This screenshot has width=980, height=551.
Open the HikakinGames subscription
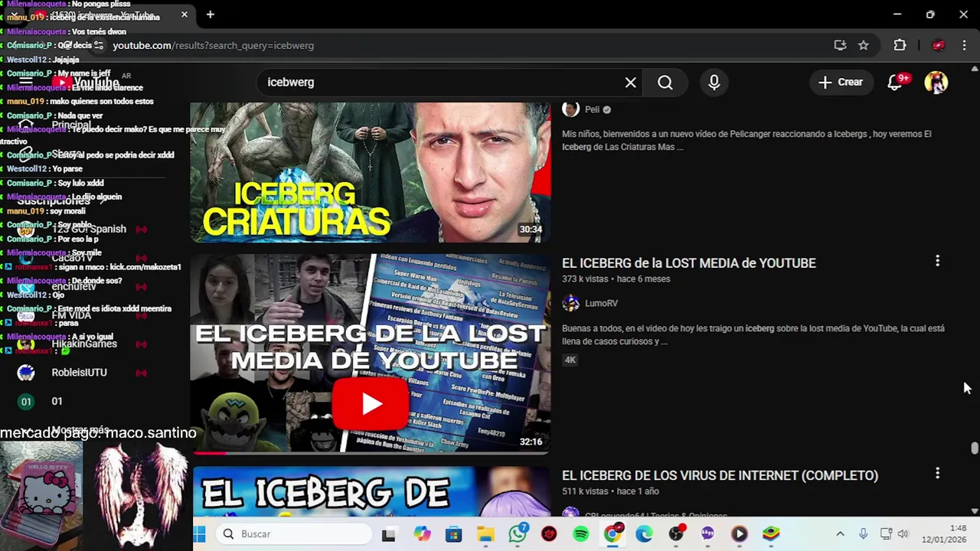(84, 344)
